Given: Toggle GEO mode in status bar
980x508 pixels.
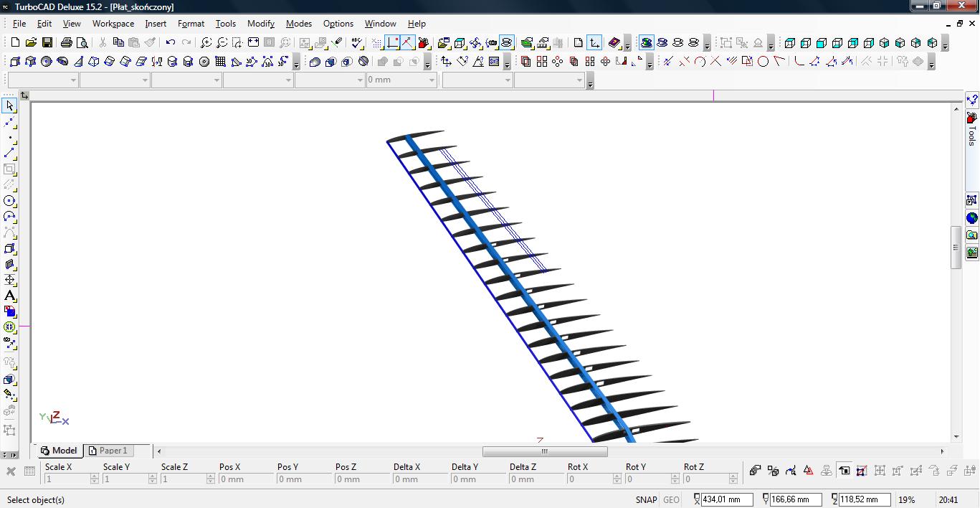Looking at the screenshot, I should click(671, 500).
